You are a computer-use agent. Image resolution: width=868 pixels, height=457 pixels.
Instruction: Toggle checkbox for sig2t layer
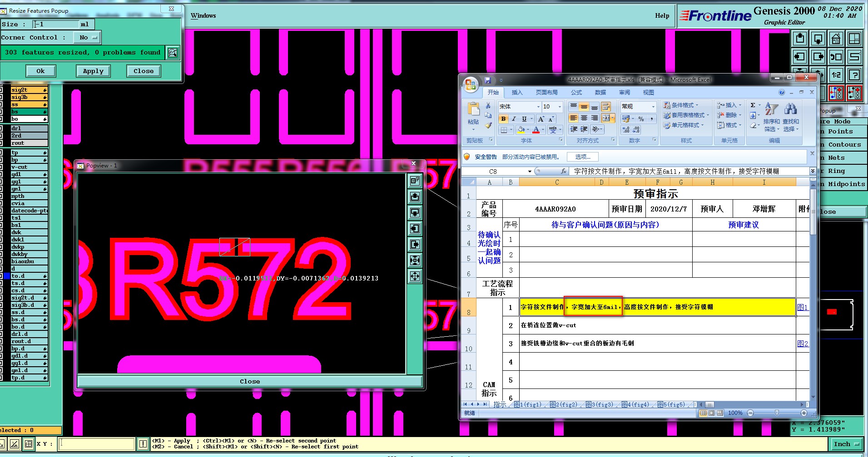tap(1, 90)
